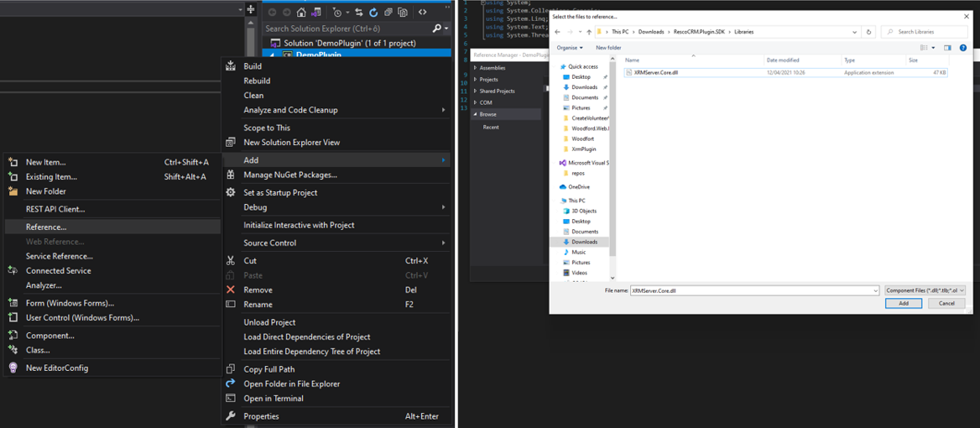The width and height of the screenshot is (980, 428).
Task: Click the Collapse All icon in Solution Explorer
Action: tap(388, 13)
